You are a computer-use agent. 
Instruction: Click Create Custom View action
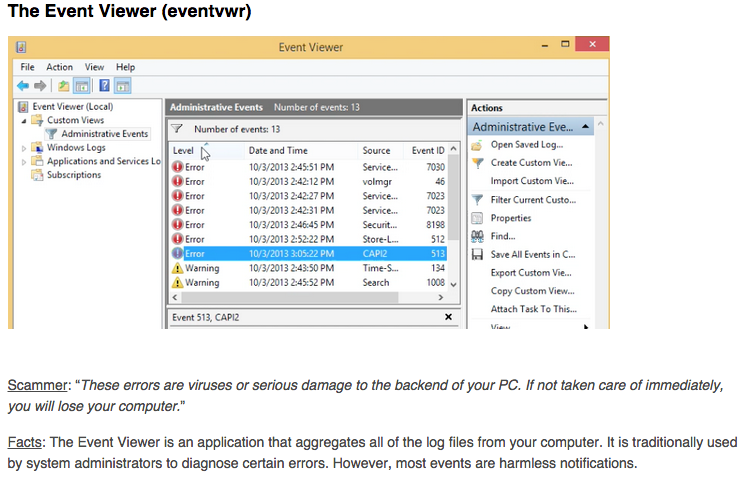pos(531,163)
